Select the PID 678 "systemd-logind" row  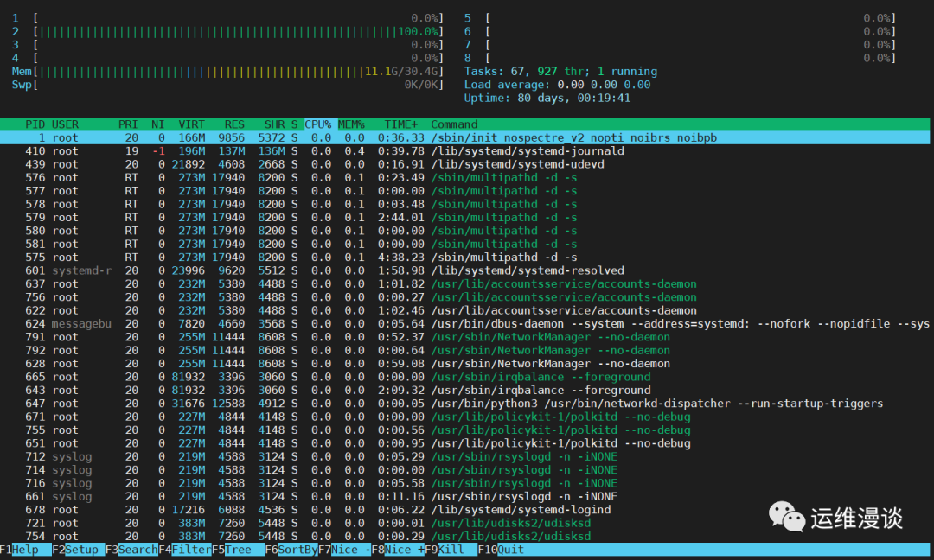click(x=464, y=509)
